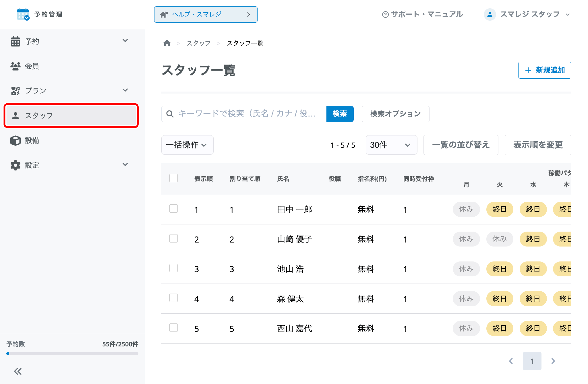Viewport: 588px width, 384px height.
Task: Go to previous page arrow
Action: (511, 361)
